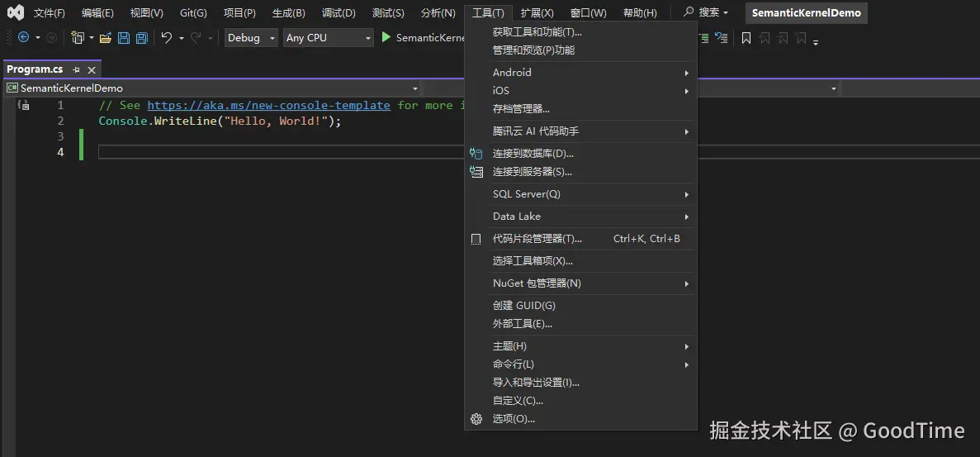Open the 视图(V) menu

click(146, 12)
